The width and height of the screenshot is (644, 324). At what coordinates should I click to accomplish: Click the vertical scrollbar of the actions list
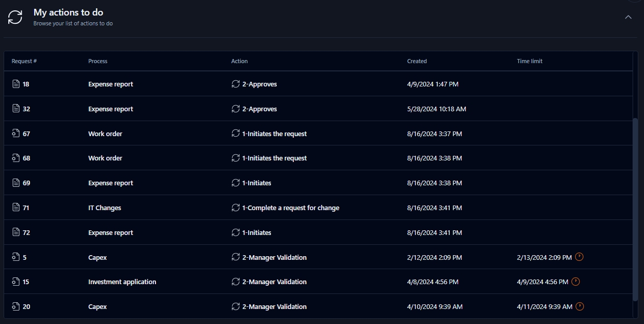[635, 207]
